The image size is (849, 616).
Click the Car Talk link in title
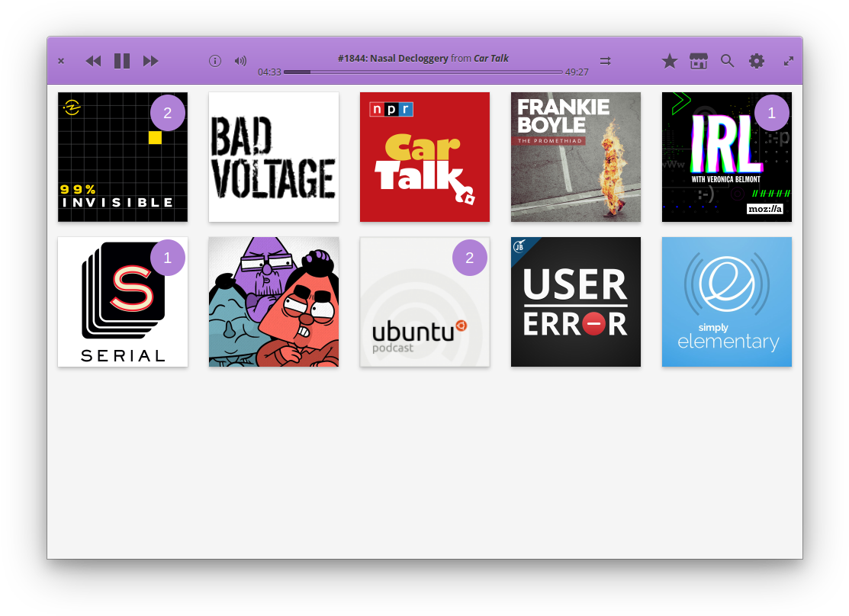point(491,59)
